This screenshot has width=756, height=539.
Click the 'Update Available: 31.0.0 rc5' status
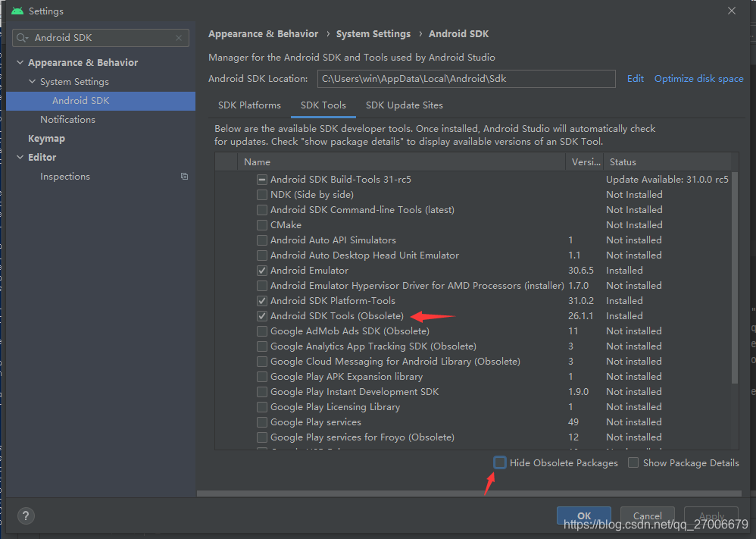click(667, 180)
